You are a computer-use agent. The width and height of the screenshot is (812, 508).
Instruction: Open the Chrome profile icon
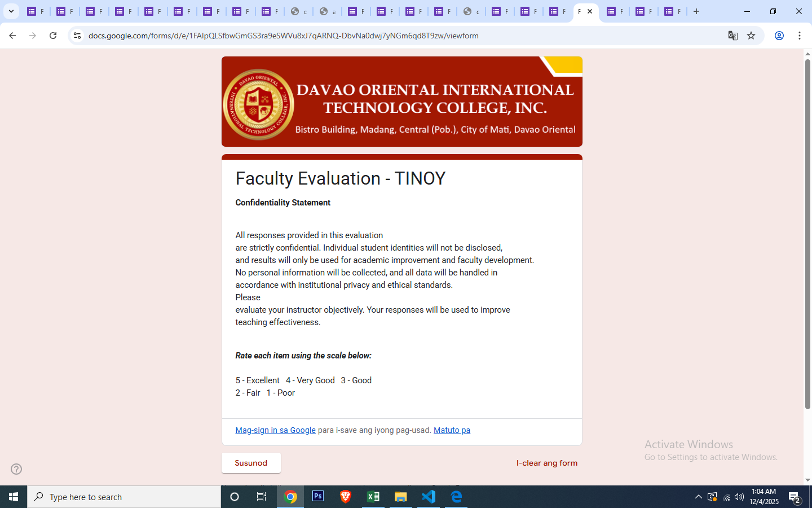pos(779,36)
